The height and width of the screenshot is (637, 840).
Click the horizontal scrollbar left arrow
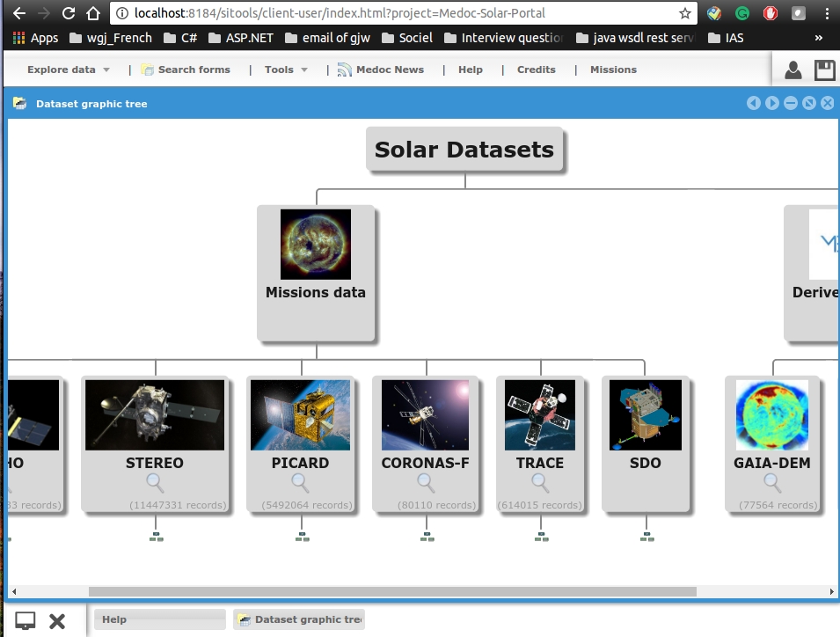point(14,591)
